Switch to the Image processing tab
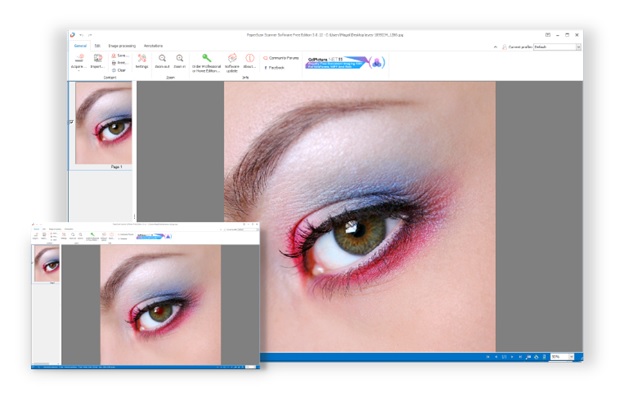 tap(122, 46)
